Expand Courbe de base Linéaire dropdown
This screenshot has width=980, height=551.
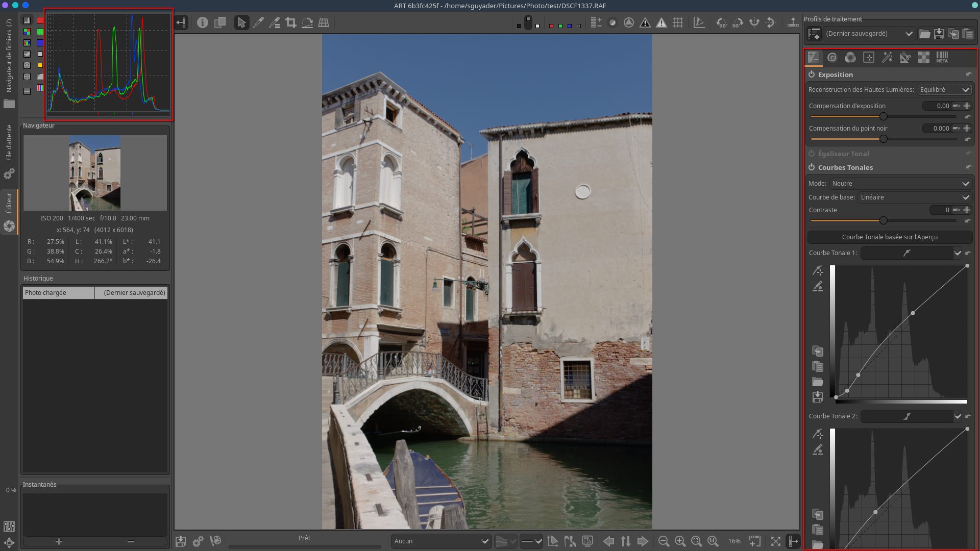point(915,197)
